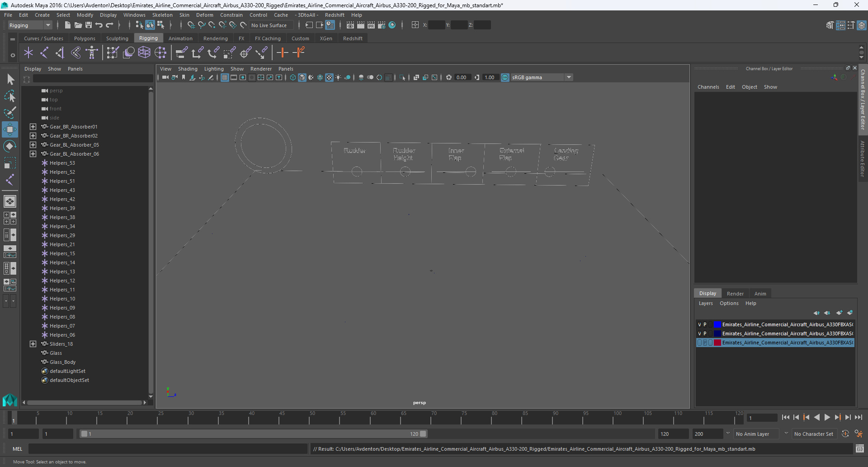
Task: Toggle visibility V of second Emirates layer
Action: [699, 334]
